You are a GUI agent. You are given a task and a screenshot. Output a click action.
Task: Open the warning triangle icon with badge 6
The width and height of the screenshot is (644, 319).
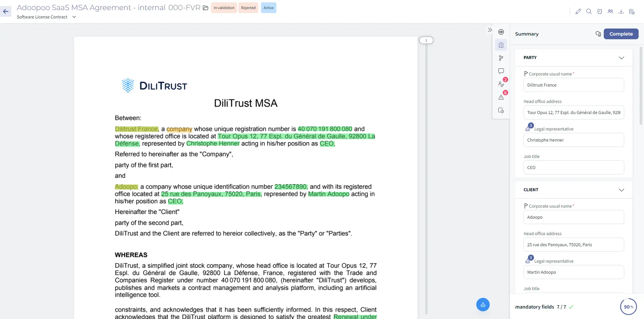point(501,97)
